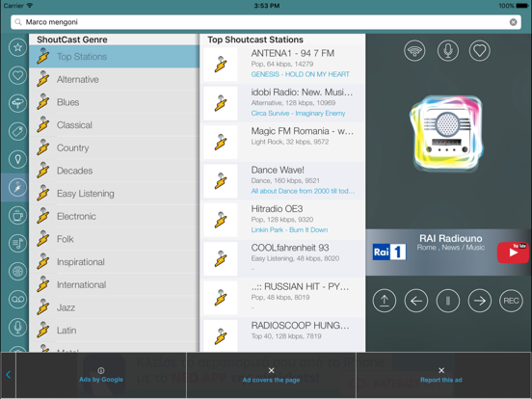Click GENESIS - HOLD ON MY HEART track link
Screen dimensions: 532x399
pos(301,74)
